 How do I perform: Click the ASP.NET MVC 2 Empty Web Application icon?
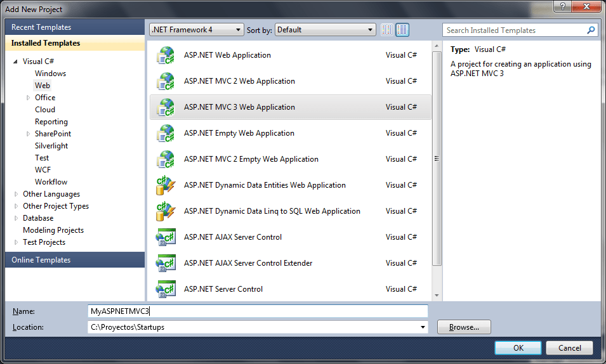click(166, 159)
